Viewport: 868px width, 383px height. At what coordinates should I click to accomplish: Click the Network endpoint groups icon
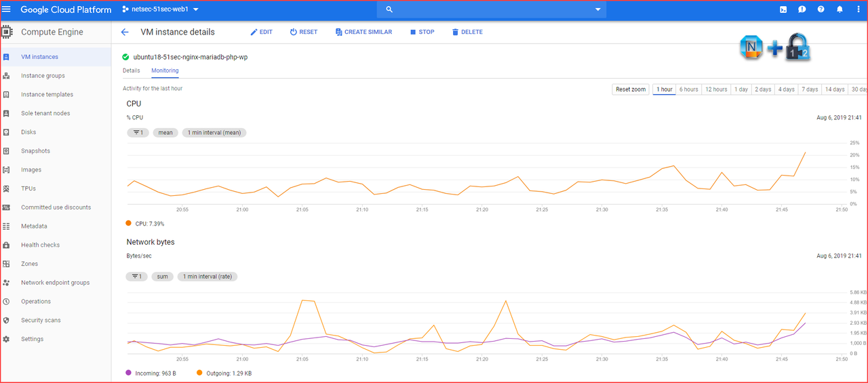[x=6, y=283]
